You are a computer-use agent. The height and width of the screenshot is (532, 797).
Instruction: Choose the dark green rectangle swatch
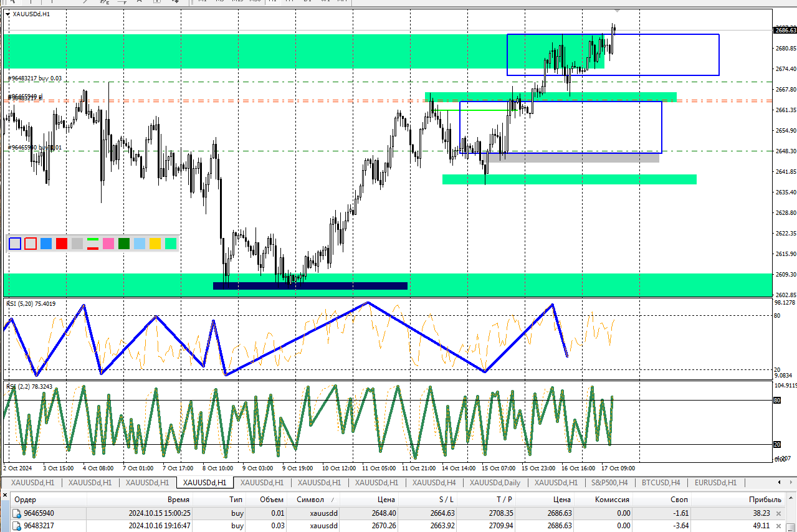(124, 244)
